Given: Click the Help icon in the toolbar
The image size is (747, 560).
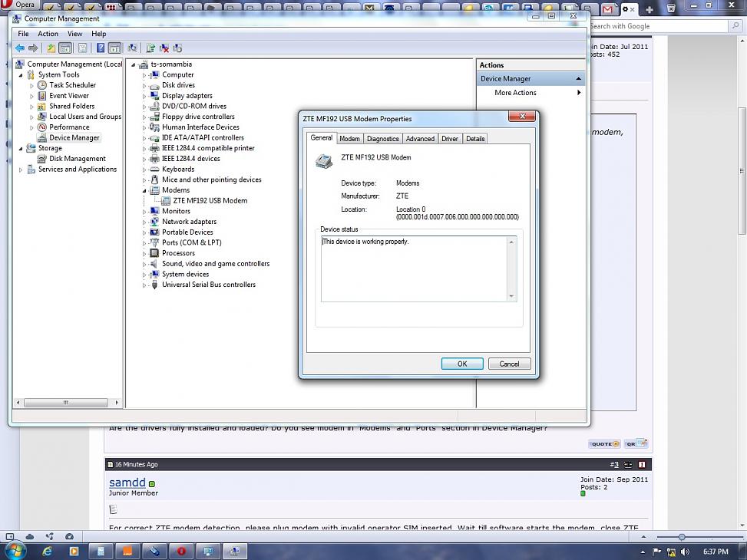Looking at the screenshot, I should click(x=101, y=48).
